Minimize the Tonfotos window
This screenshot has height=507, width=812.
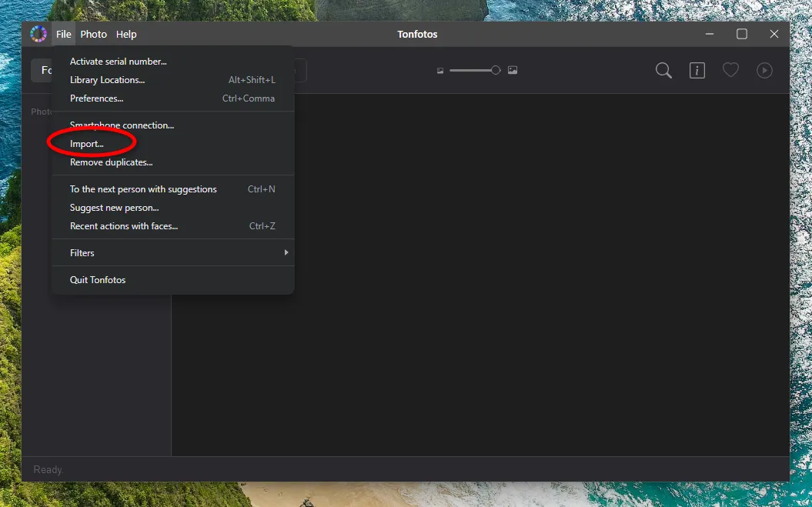pos(710,34)
